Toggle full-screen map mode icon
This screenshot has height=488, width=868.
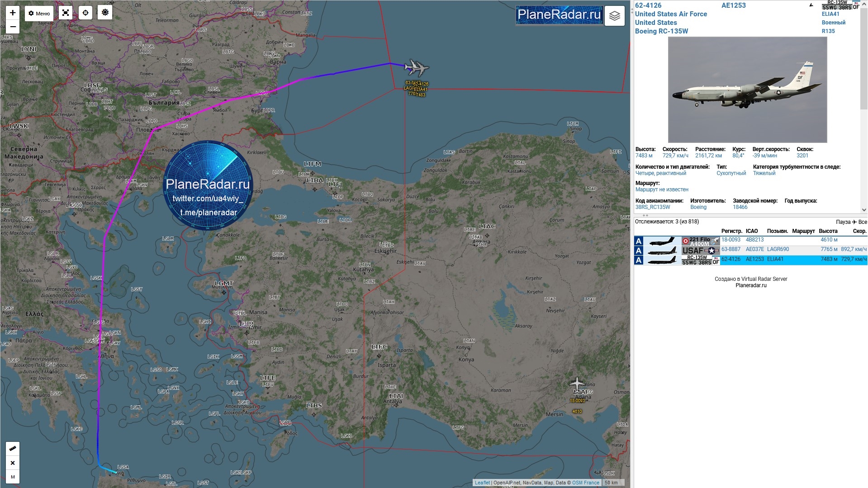pos(66,13)
